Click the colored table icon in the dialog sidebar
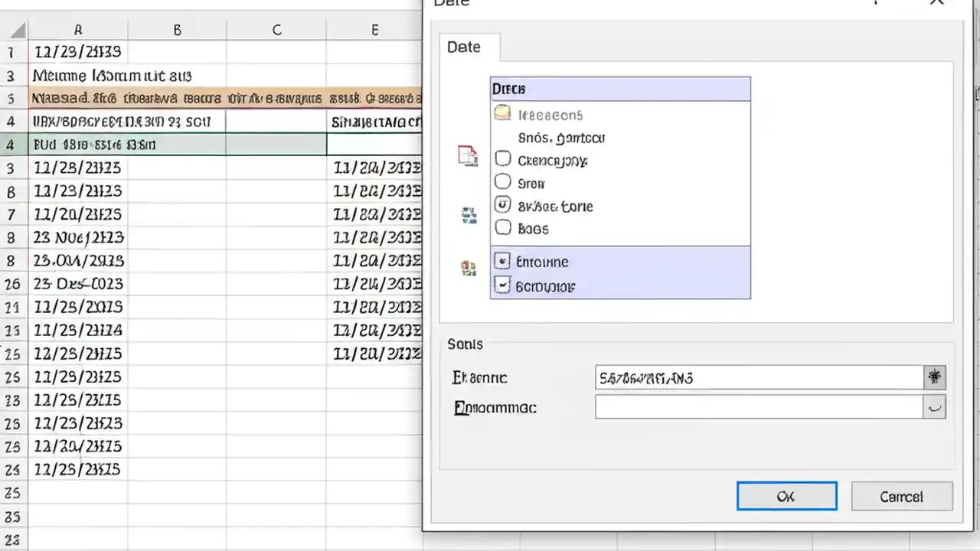 pyautogui.click(x=469, y=215)
